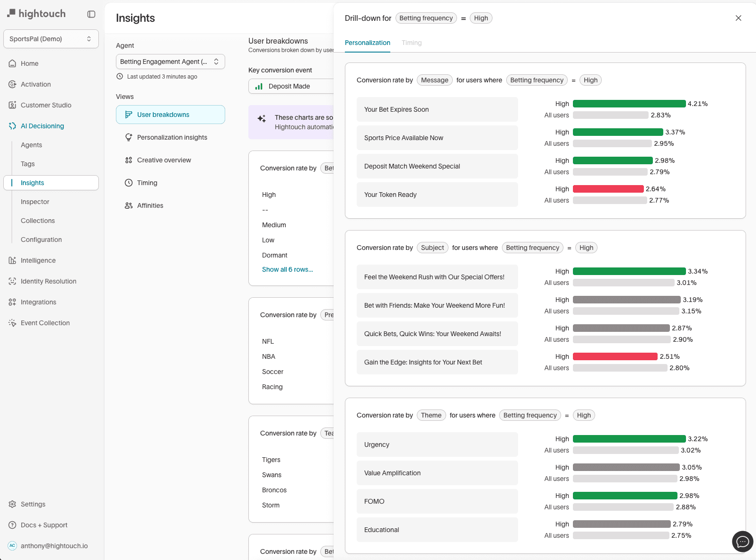This screenshot has width=756, height=560.
Task: Click the Home icon in the sidebar
Action: click(x=12, y=63)
